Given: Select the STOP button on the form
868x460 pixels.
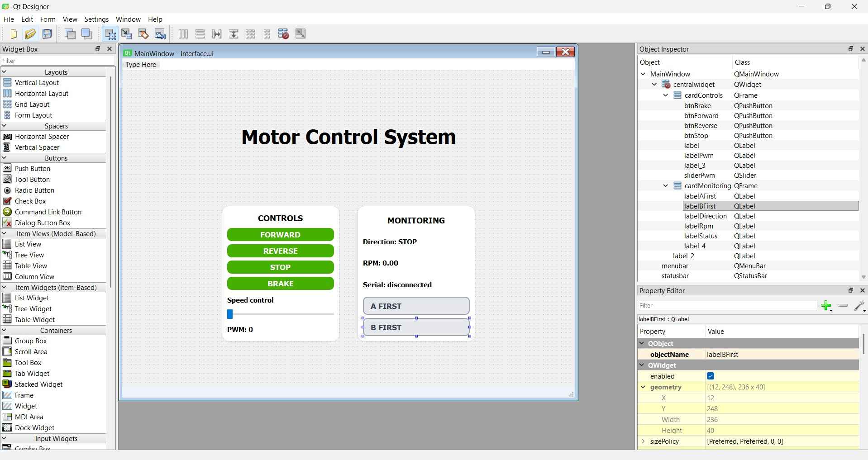Looking at the screenshot, I should 281,267.
